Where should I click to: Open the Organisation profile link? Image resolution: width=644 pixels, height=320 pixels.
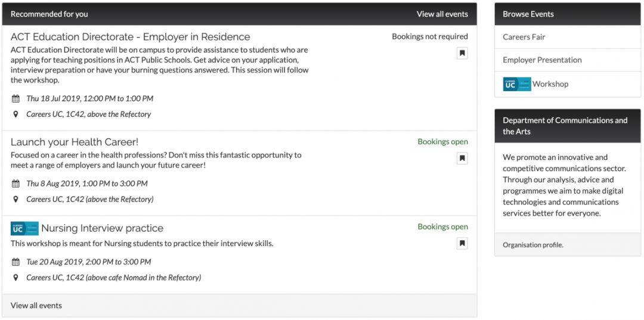(x=532, y=245)
